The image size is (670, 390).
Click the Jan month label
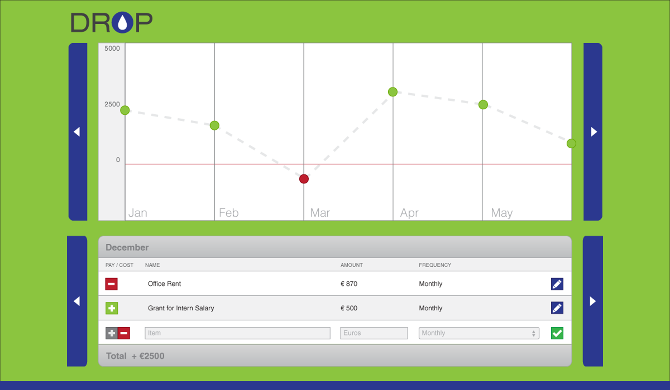click(x=138, y=213)
